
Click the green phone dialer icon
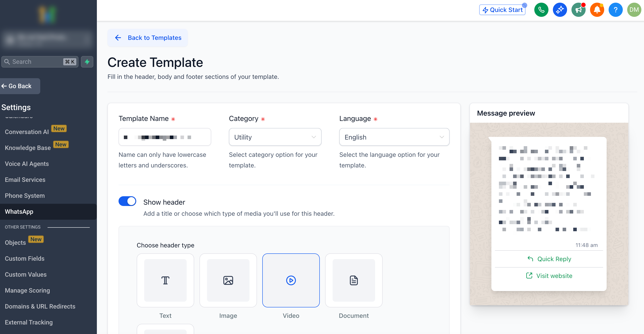click(541, 10)
